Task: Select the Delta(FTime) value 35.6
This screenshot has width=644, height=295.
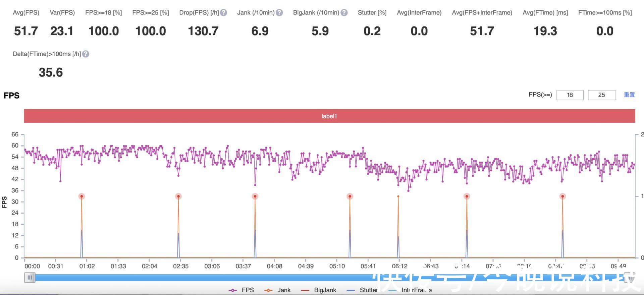Action: click(51, 72)
